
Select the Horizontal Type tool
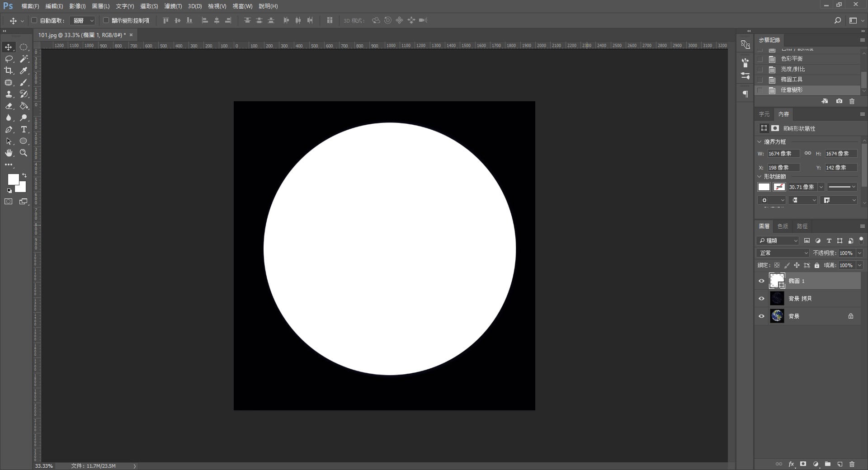(x=24, y=129)
